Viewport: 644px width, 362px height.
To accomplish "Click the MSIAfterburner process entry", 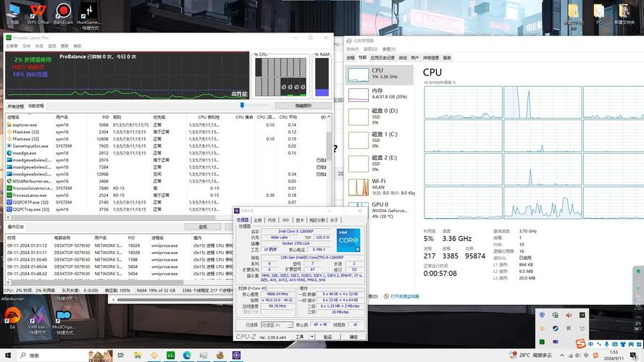I will tap(30, 181).
